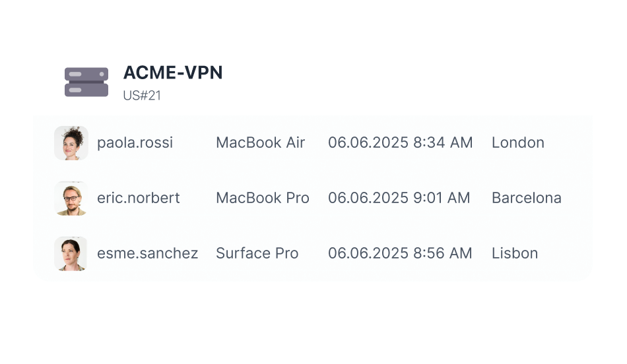Click eric.norbert's avatar photo

[x=71, y=198]
